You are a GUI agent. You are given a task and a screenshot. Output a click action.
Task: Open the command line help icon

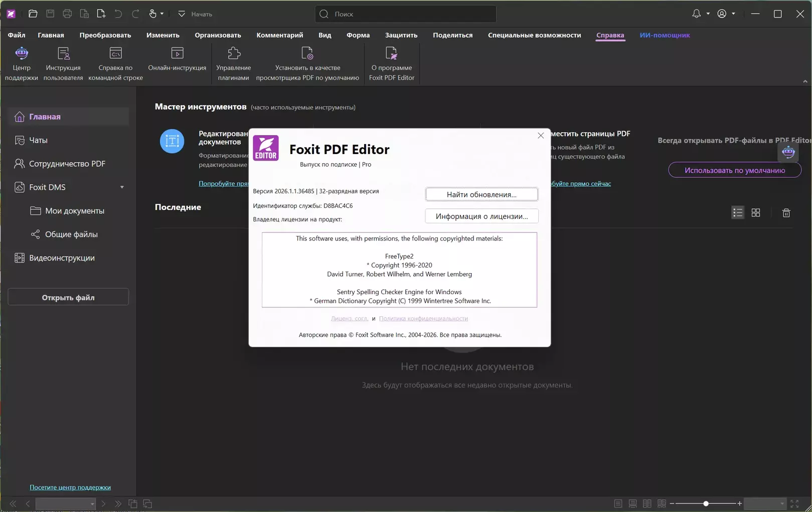pyautogui.click(x=115, y=53)
